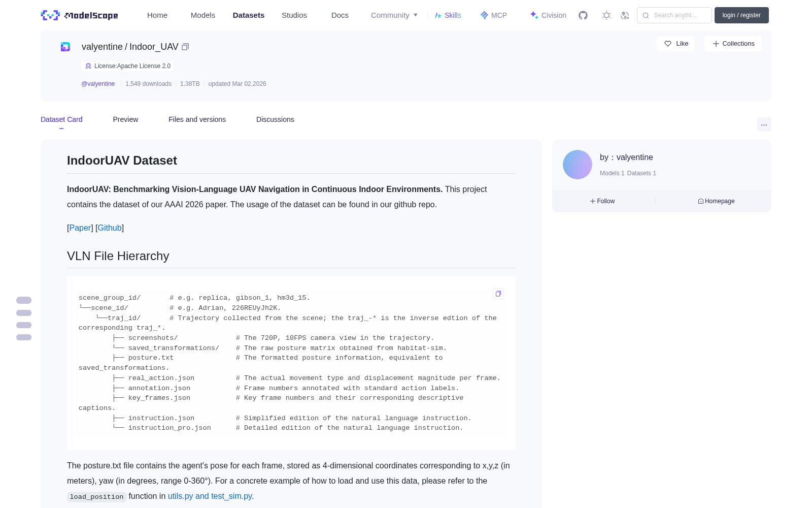812x508 pixels.
Task: Click the IndoorUAV Dataset heading
Action: coord(122,161)
